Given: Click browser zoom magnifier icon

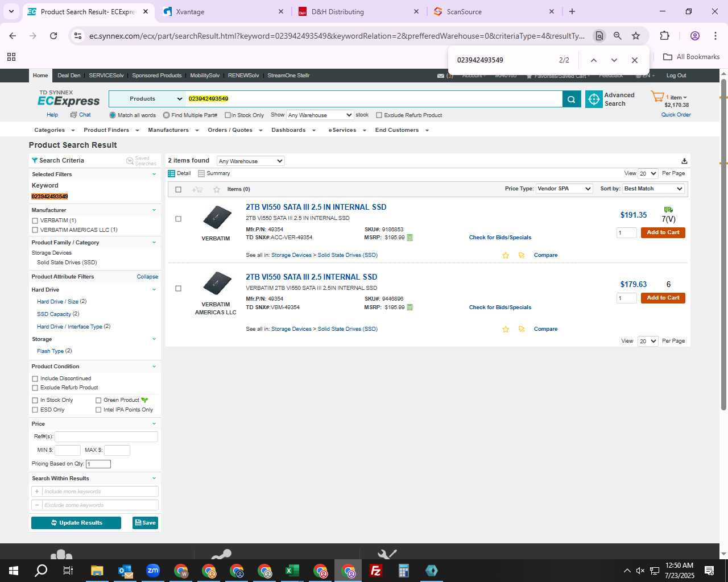Looking at the screenshot, I should (617, 36).
